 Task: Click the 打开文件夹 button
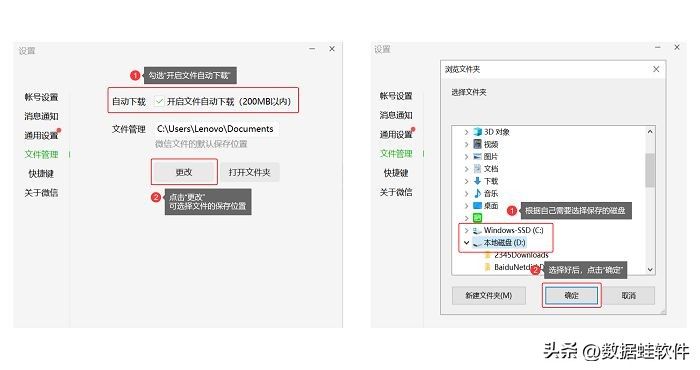(x=250, y=172)
